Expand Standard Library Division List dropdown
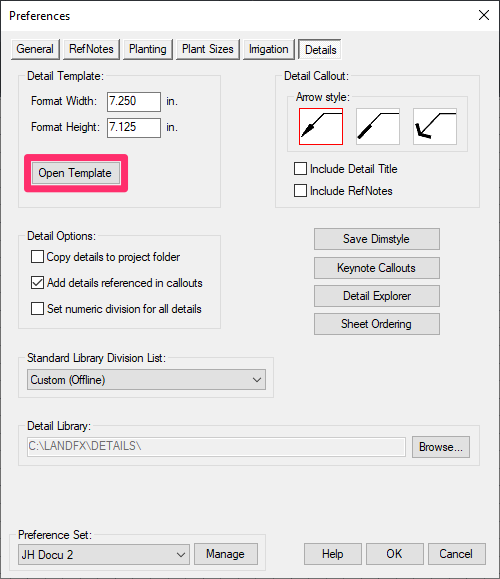This screenshot has width=500, height=579. [146, 380]
